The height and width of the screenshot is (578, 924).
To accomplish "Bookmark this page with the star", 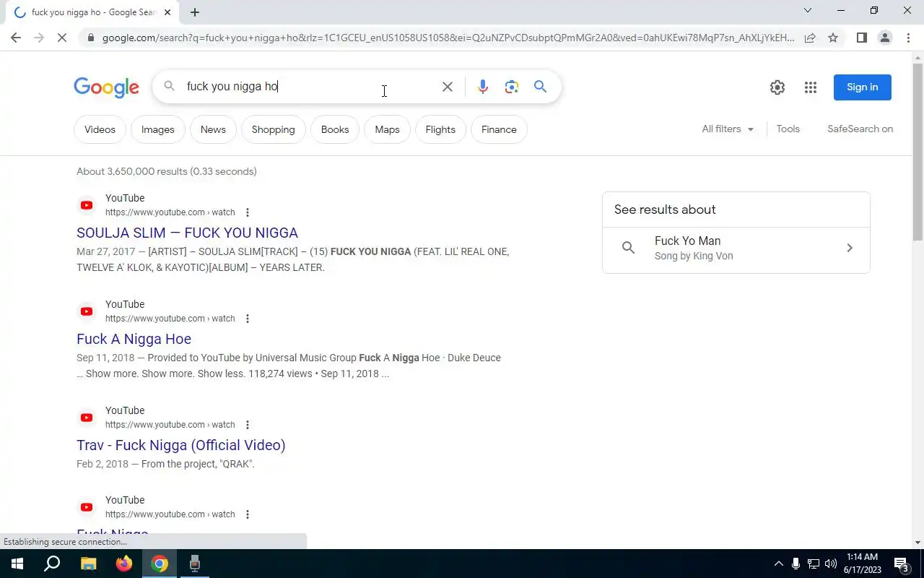I will coord(833,38).
